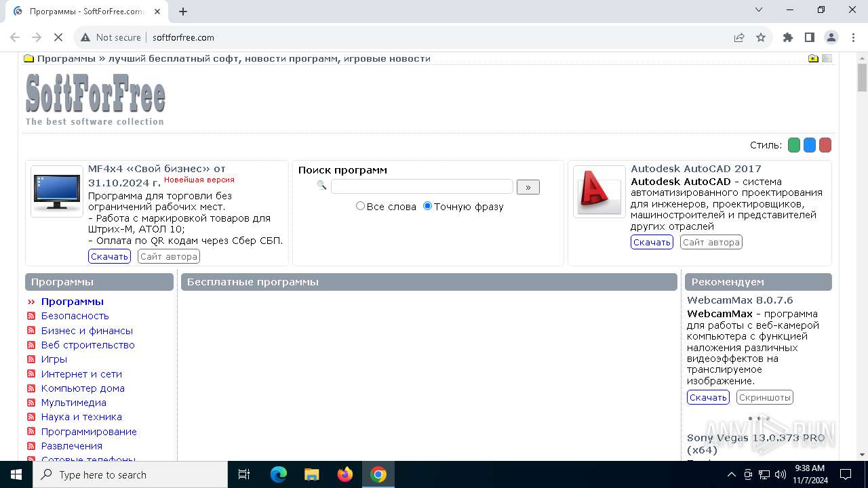
Task: Open the Бизнес и финансы category
Action: coord(87,331)
